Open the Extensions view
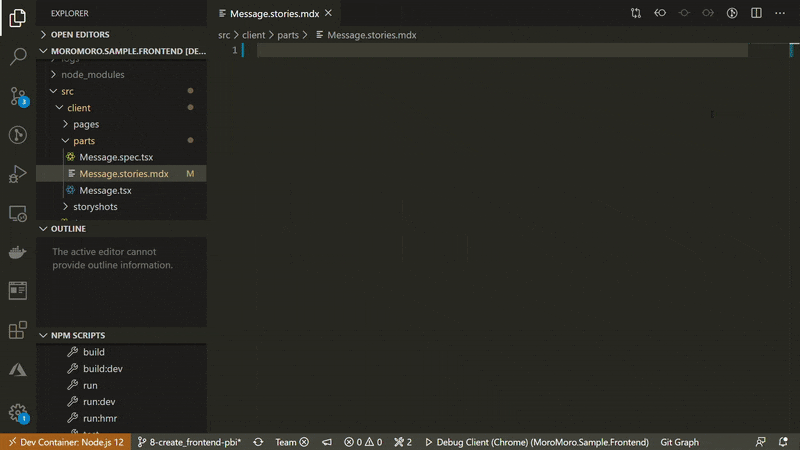800x450 pixels. (x=18, y=330)
